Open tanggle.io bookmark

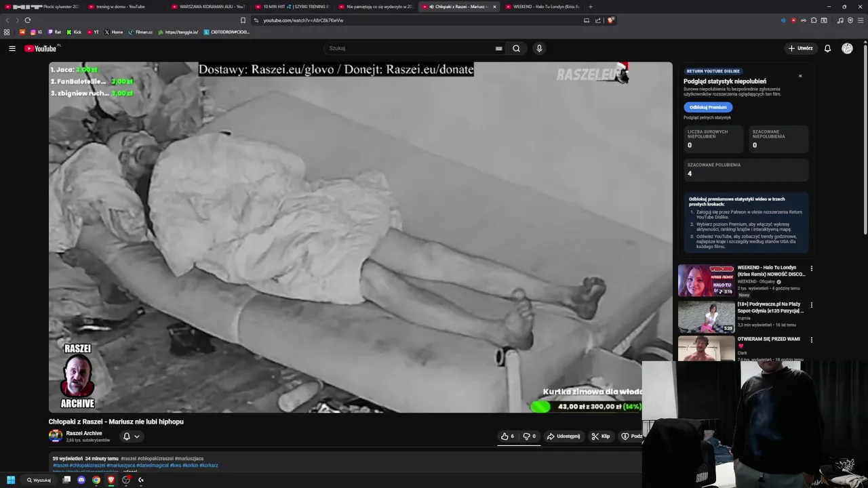tap(178, 32)
